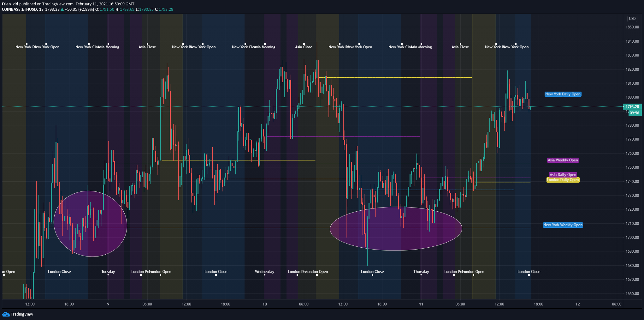The width and height of the screenshot is (644, 320).
Task: Click the COINBASE:ETHUSD, 15 symbol title
Action: tap(23, 9)
